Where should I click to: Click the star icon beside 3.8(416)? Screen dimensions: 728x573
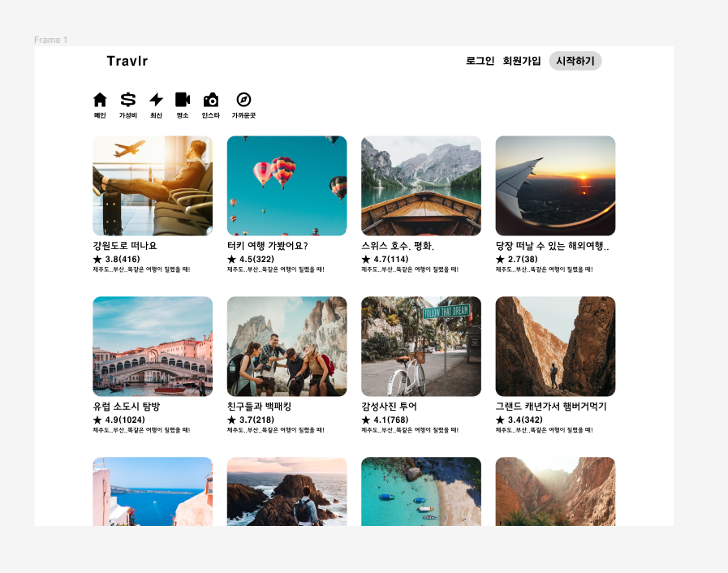[x=97, y=259]
